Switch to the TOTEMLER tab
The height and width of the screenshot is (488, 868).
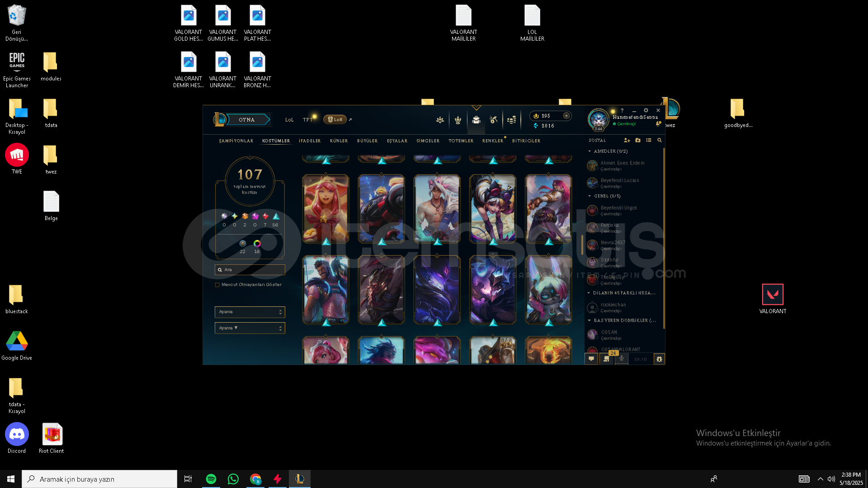pos(461,141)
